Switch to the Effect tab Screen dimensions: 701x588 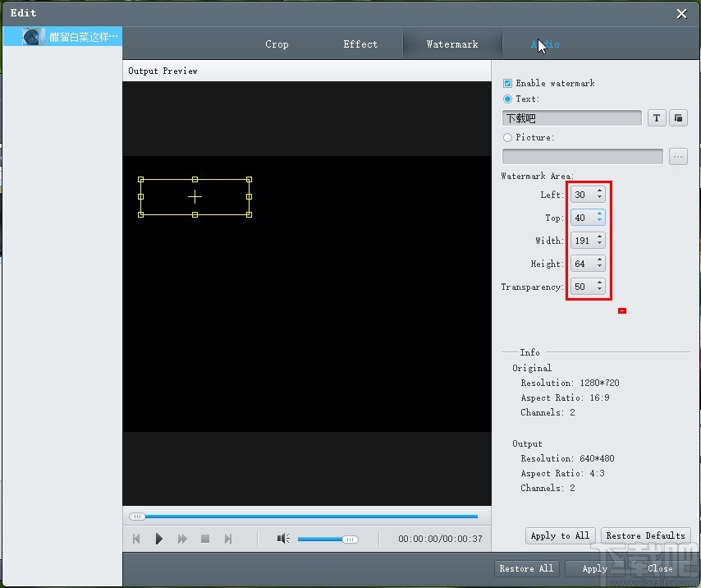coord(360,44)
